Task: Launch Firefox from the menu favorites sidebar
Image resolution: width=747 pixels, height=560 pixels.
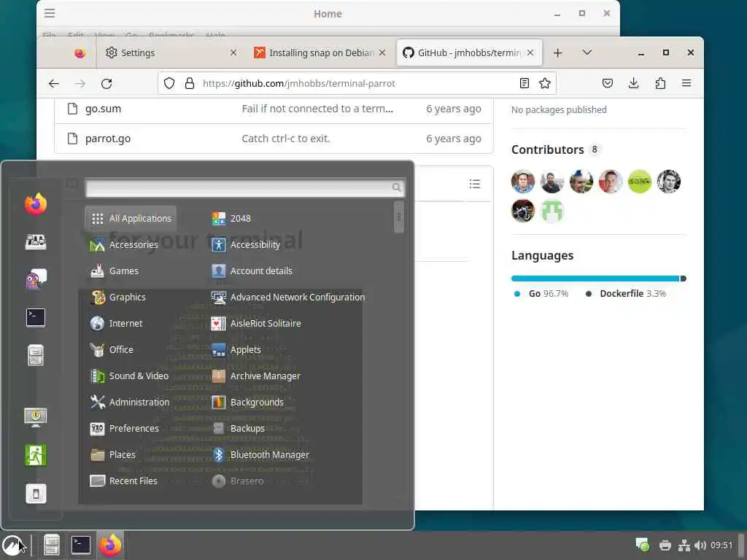Action: [x=36, y=204]
